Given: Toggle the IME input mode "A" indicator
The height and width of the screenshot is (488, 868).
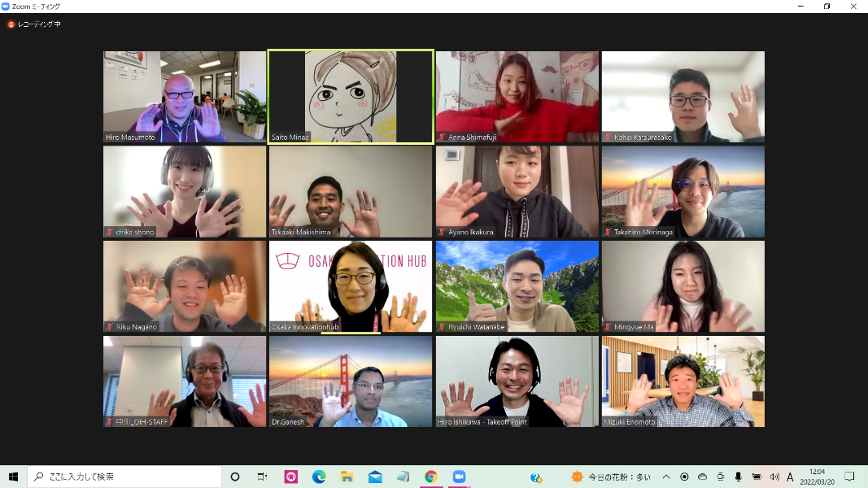Looking at the screenshot, I should (790, 477).
